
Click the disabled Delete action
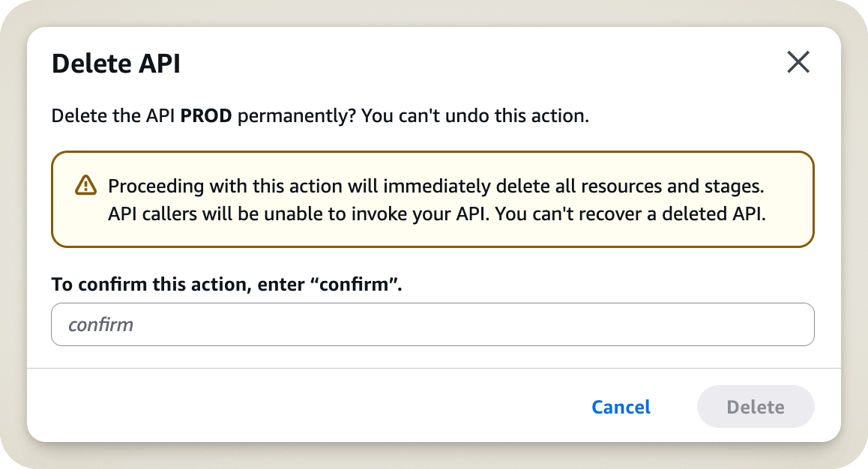point(755,407)
